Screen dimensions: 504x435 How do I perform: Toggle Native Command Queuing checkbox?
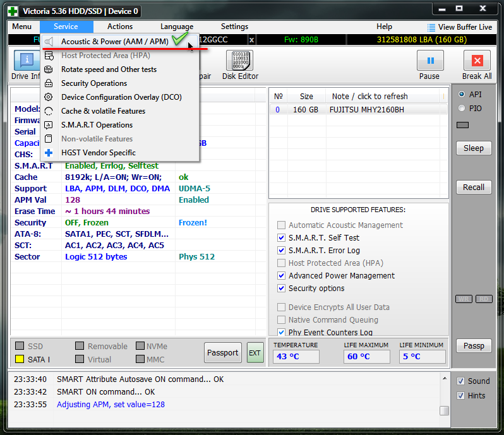click(281, 319)
